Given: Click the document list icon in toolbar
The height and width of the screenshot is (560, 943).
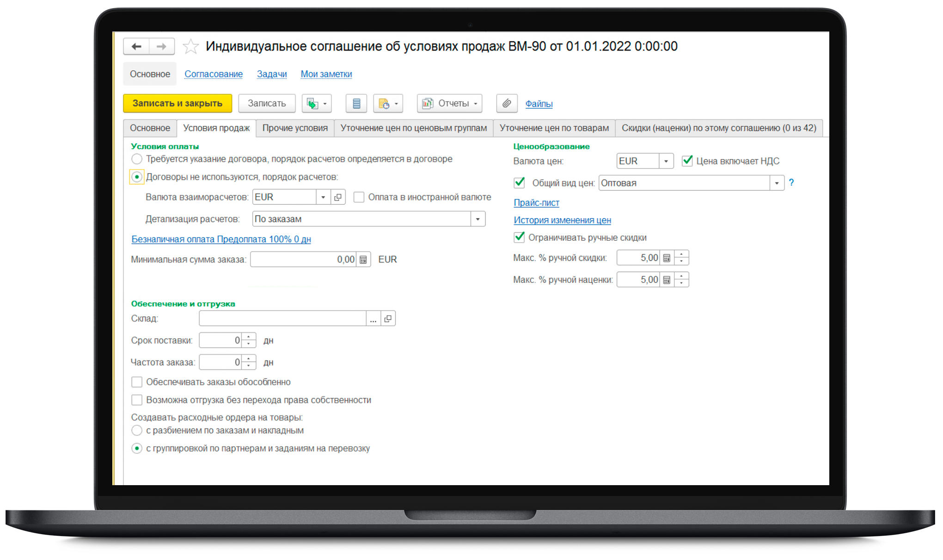Looking at the screenshot, I should [x=356, y=103].
